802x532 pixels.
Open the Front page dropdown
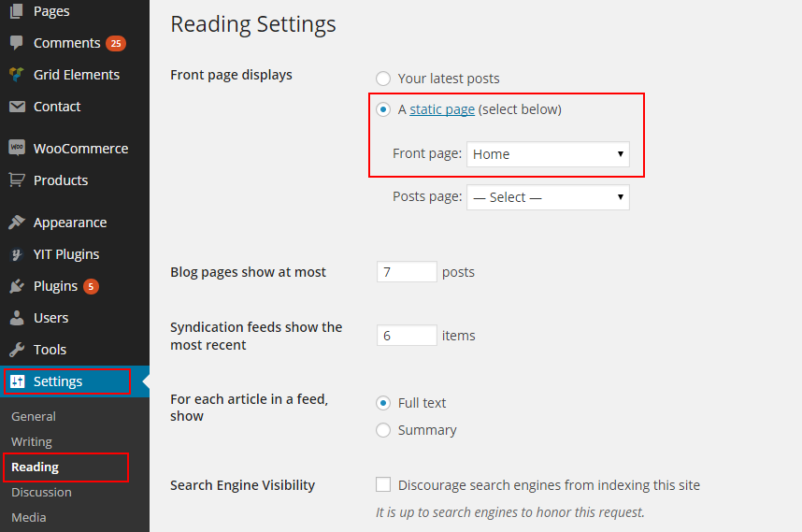click(x=548, y=154)
